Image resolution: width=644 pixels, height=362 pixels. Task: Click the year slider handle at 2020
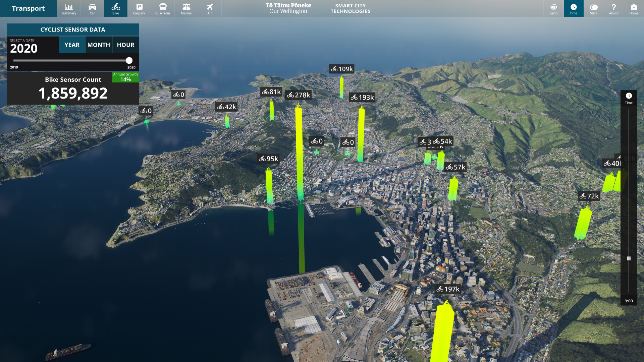(129, 61)
